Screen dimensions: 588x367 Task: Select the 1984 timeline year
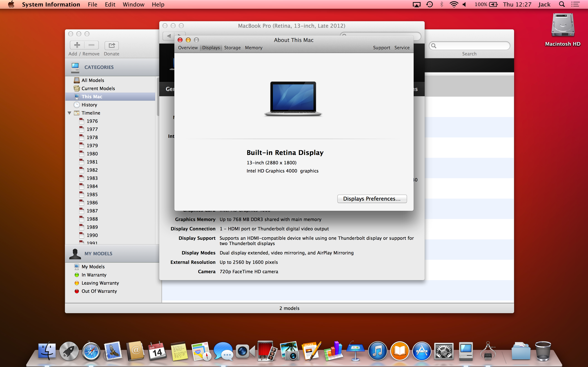92,186
